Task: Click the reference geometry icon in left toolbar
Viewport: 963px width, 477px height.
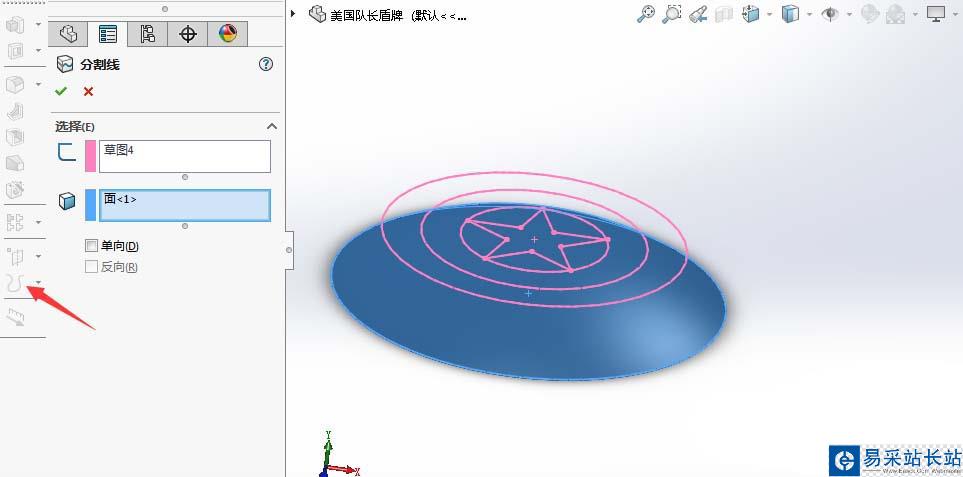Action: [x=15, y=256]
